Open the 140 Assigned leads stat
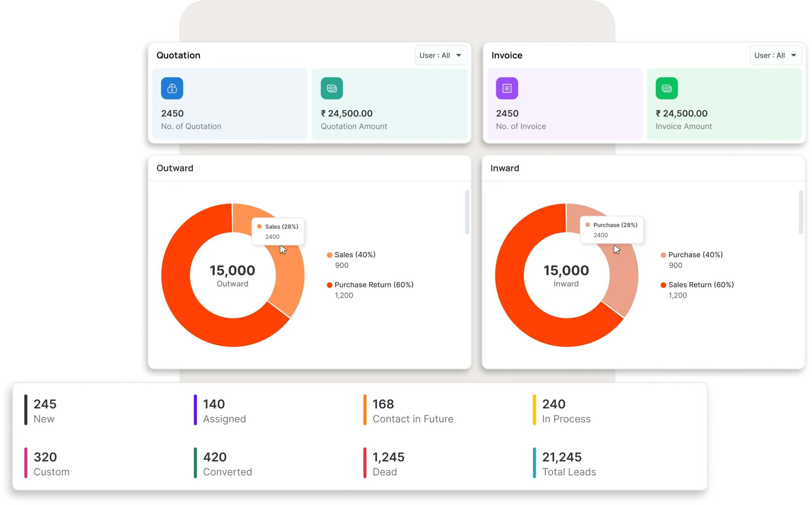 coord(220,410)
